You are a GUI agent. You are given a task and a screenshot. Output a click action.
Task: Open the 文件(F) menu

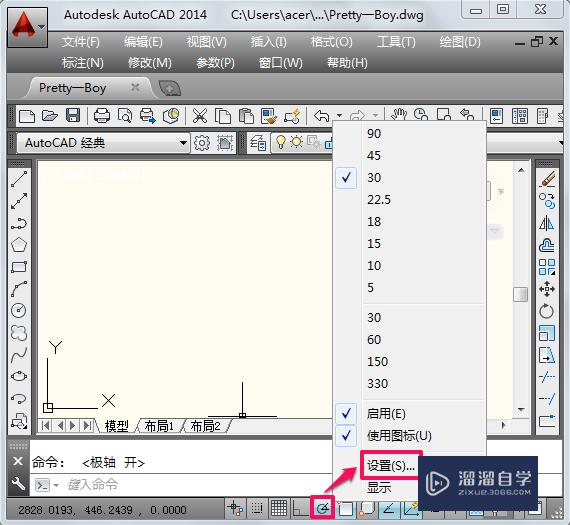81,42
